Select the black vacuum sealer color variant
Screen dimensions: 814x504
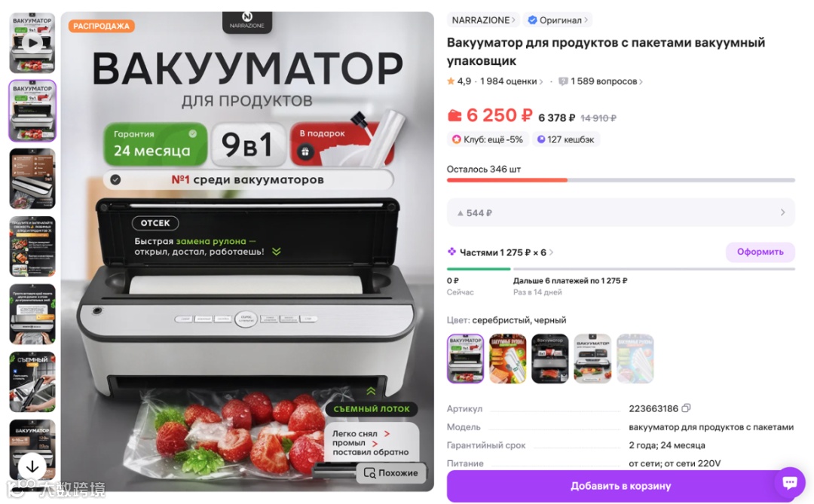[x=549, y=359]
